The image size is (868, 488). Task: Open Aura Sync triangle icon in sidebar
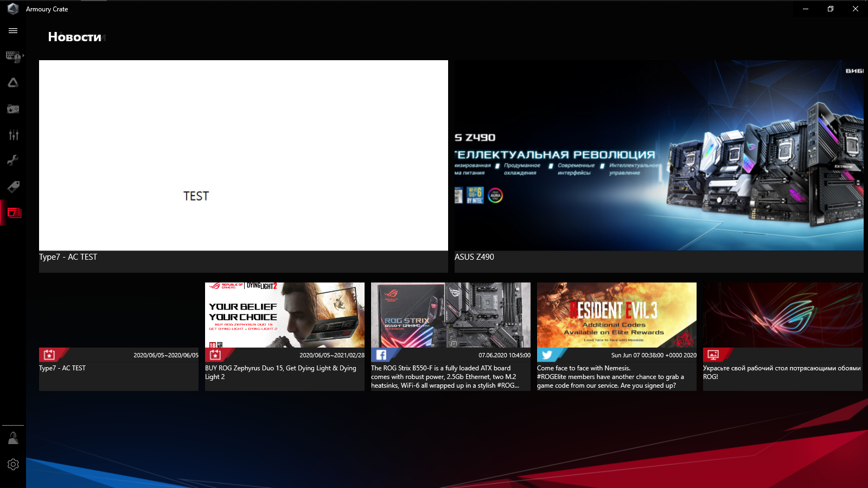pos(13,82)
